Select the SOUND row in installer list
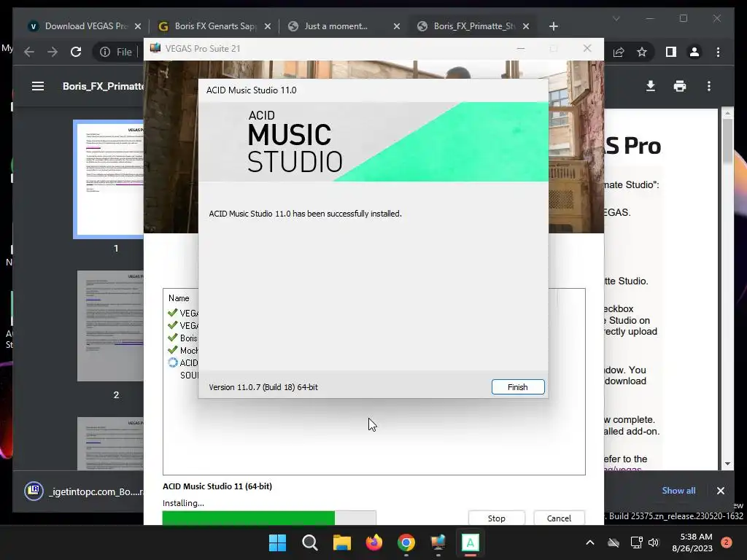This screenshot has height=560, width=747. click(189, 376)
